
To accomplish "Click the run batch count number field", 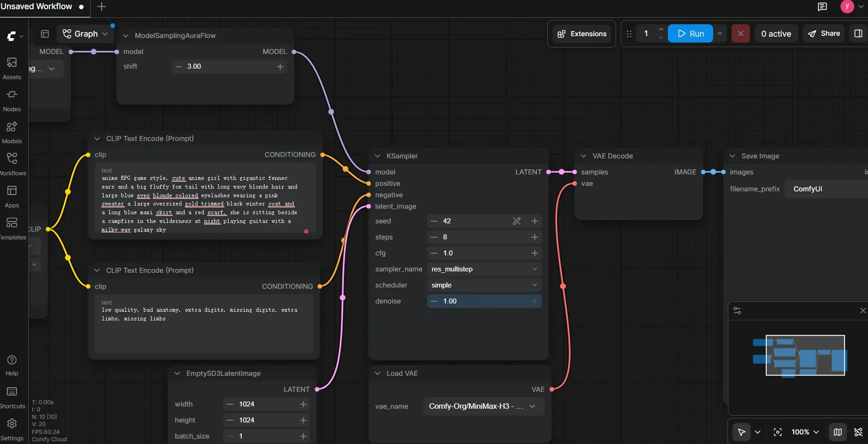I will [646, 33].
